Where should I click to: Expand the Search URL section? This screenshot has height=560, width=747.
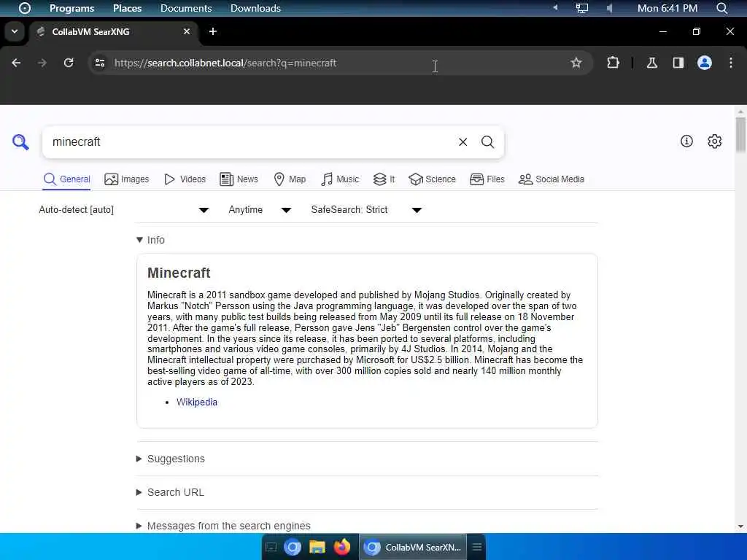[x=170, y=492]
